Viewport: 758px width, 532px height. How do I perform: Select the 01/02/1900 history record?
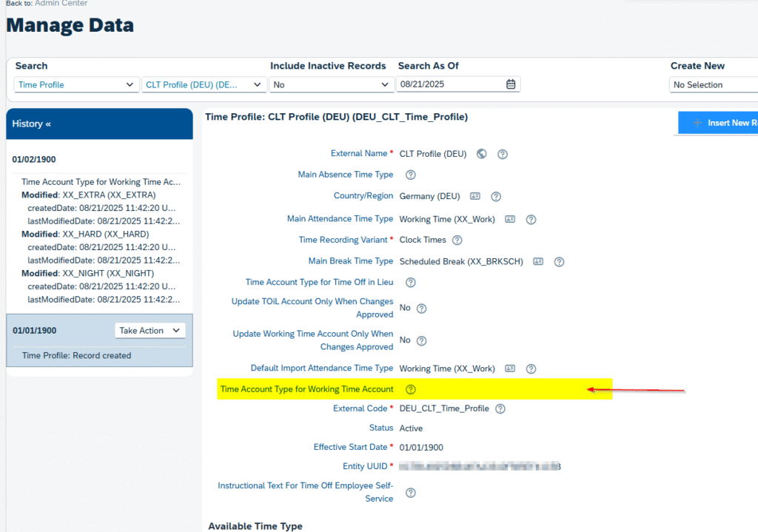tap(34, 159)
